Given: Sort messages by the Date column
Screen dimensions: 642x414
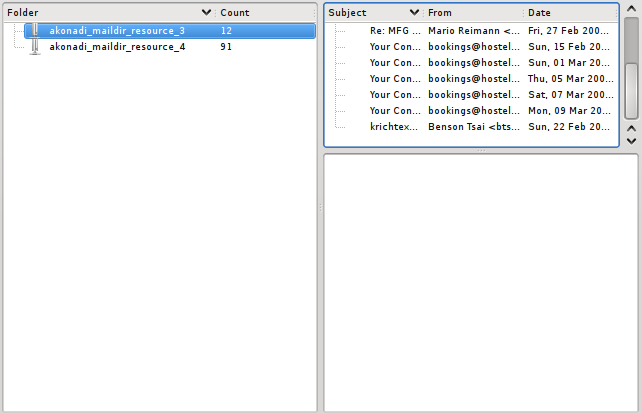Looking at the screenshot, I should [568, 13].
